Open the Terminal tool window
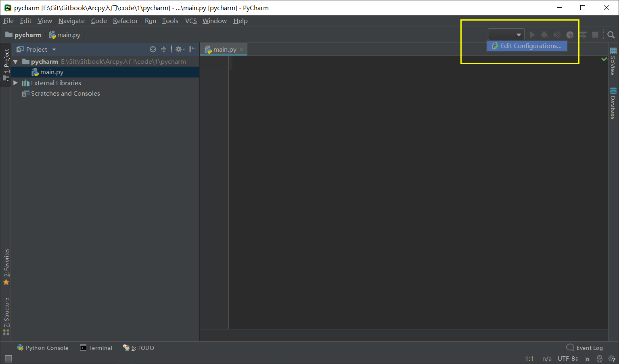Viewport: 619px width, 364px height. 96,348
